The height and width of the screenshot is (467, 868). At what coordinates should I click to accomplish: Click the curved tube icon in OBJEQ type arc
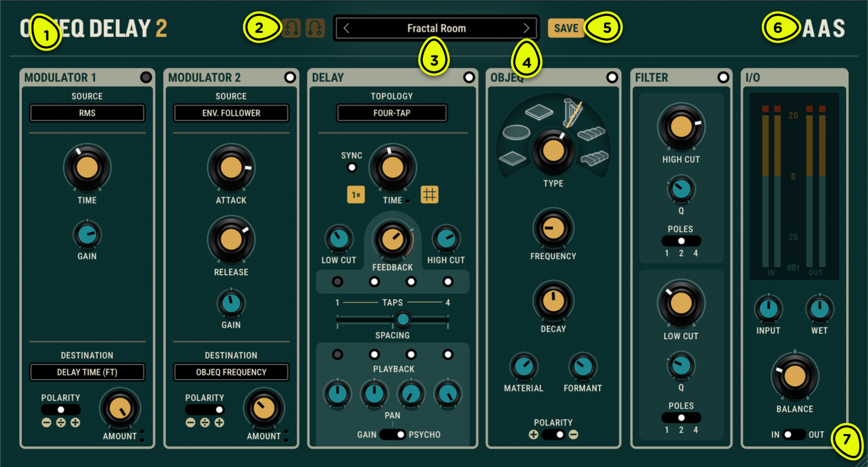594,159
